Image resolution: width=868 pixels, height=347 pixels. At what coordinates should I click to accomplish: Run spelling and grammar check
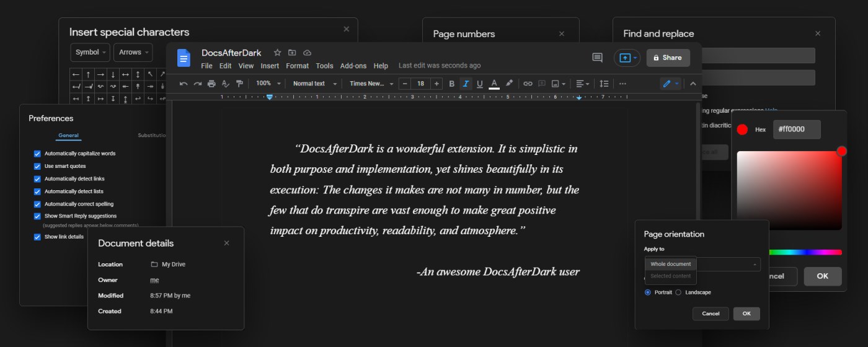[x=226, y=84]
